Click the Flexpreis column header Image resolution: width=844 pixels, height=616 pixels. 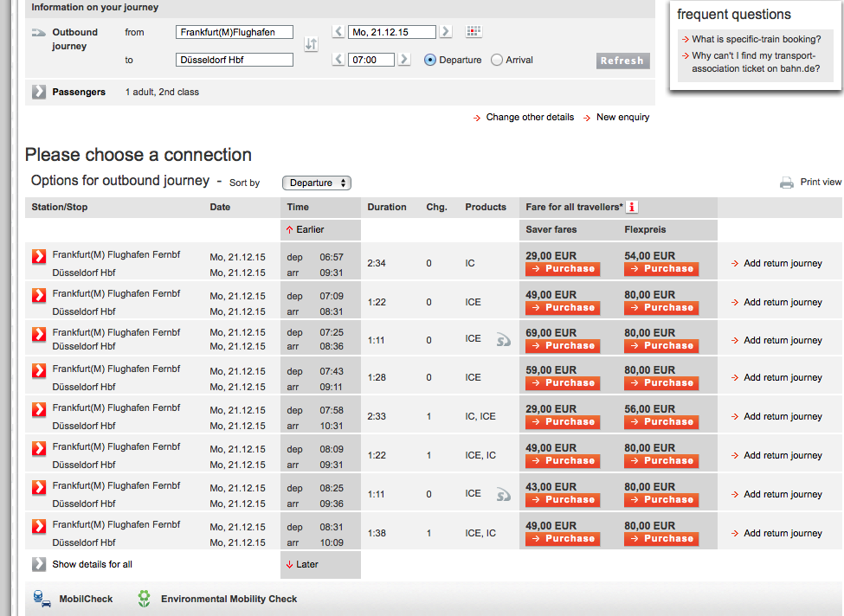(645, 230)
